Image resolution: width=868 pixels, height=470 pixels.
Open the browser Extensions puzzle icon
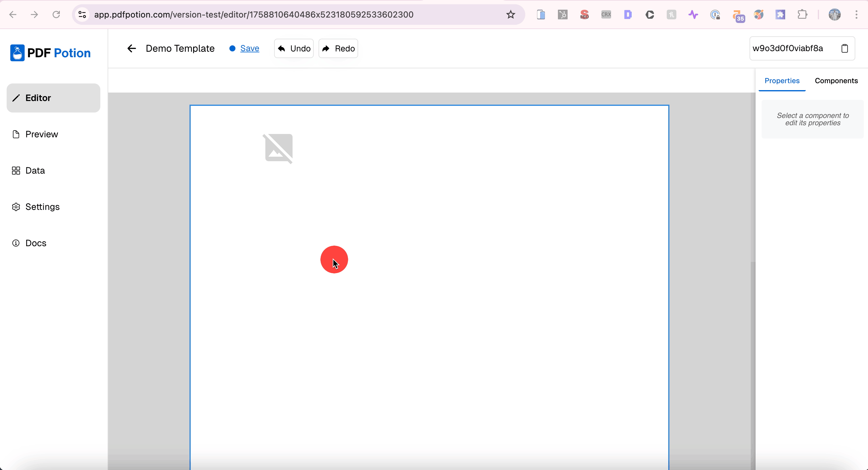[802, 15]
